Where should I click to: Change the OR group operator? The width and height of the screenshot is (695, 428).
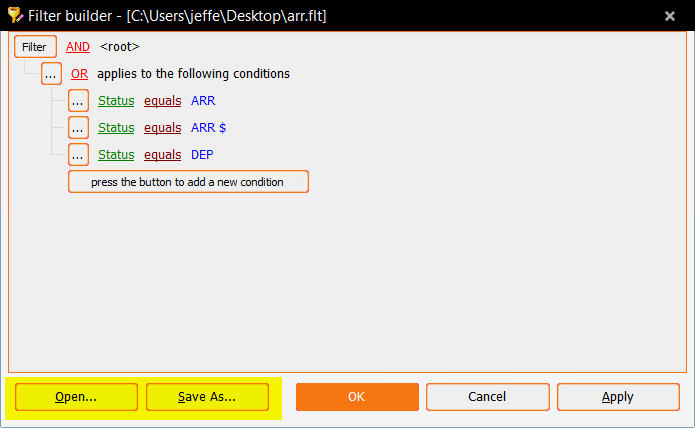(x=80, y=74)
